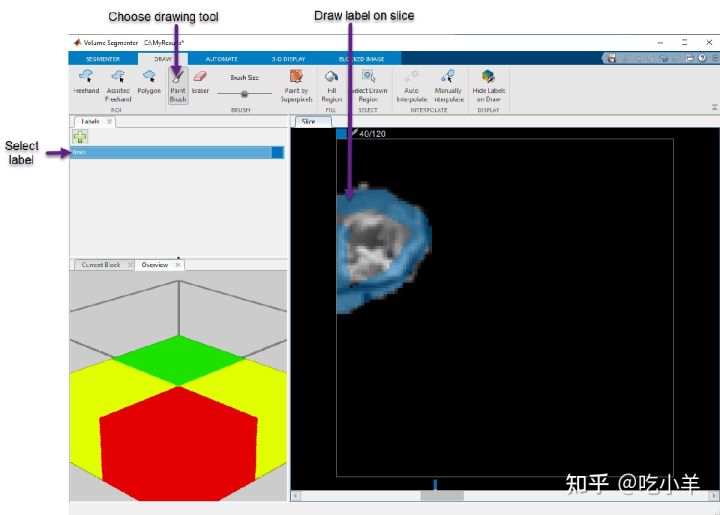Select the Freehand ROI tool
720x515 pixels.
(x=86, y=81)
